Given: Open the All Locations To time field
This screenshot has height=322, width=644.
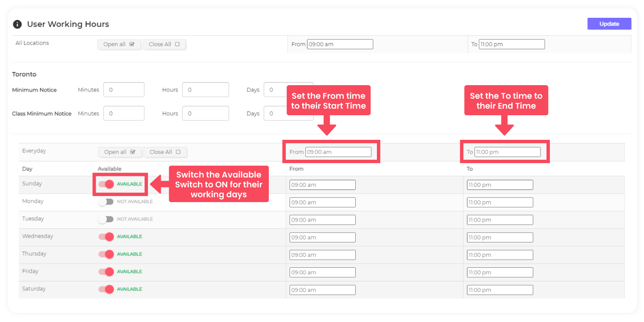Looking at the screenshot, I should point(511,44).
